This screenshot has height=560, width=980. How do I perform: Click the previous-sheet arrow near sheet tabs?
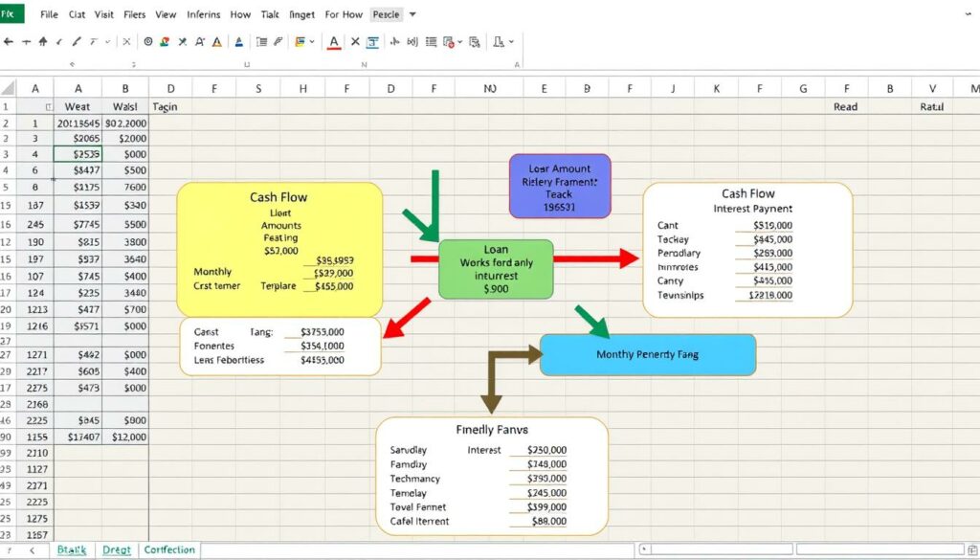(32, 550)
